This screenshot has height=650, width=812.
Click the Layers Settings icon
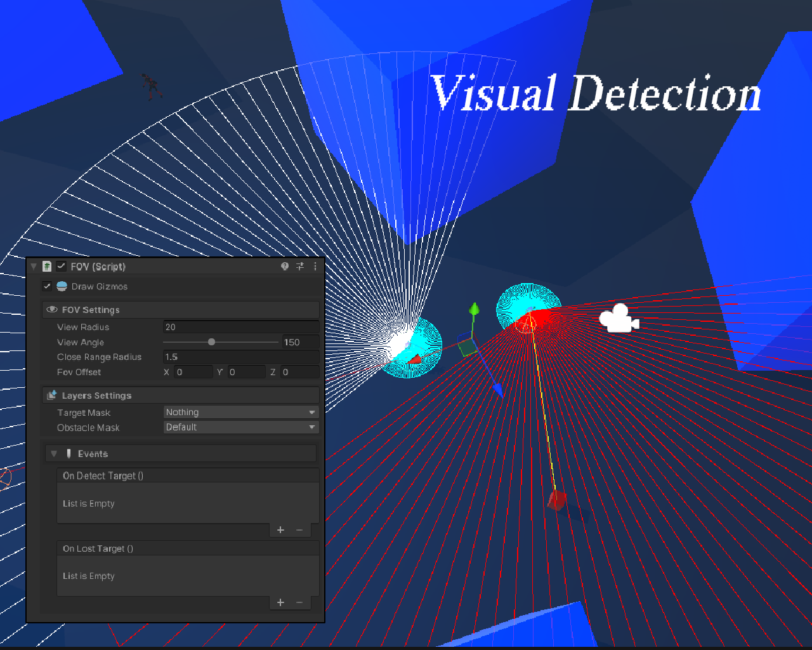(x=52, y=395)
